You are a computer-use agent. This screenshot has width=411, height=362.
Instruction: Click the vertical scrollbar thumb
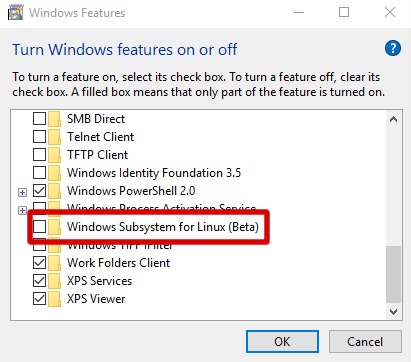click(x=393, y=274)
